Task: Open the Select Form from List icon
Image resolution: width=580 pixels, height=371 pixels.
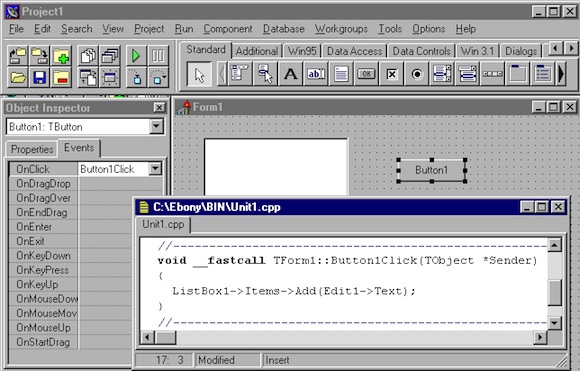Action: coord(110,56)
